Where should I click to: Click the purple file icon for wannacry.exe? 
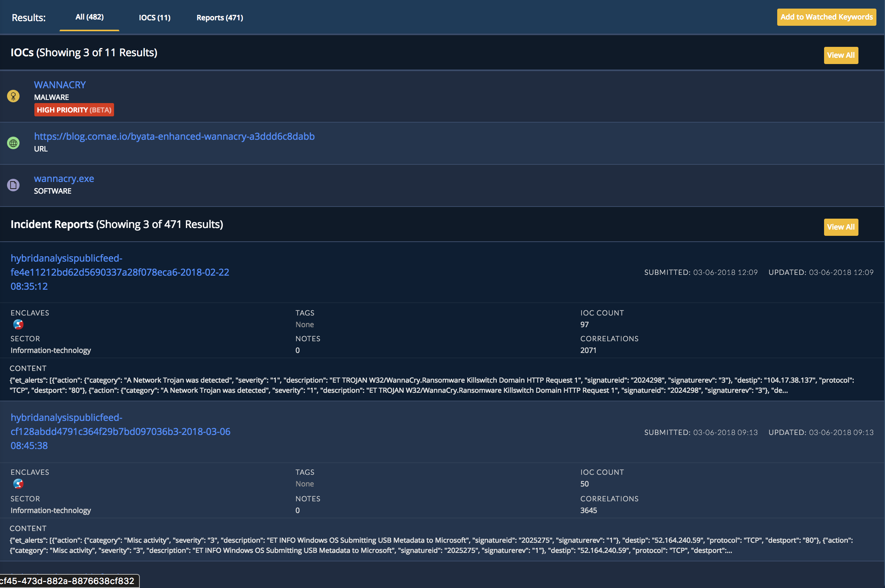pos(13,185)
